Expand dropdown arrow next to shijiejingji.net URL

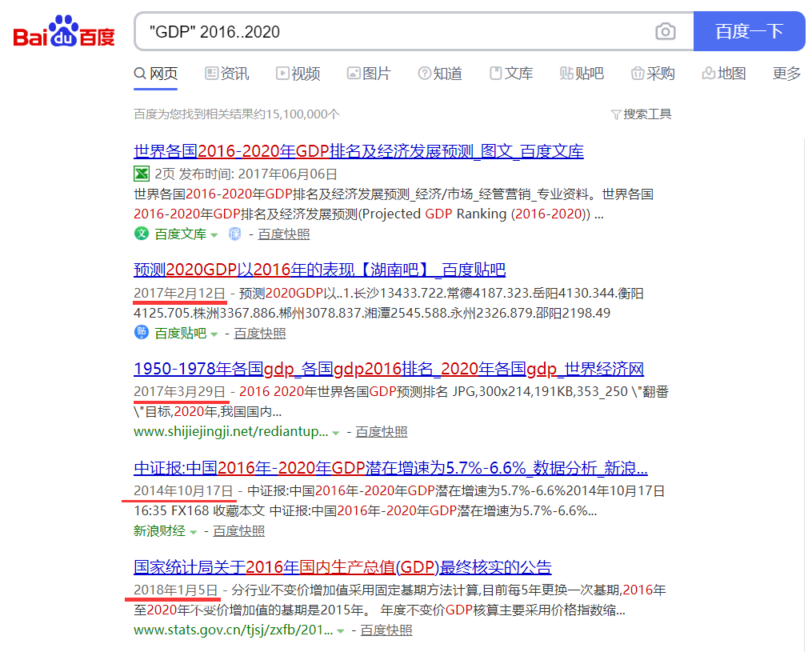click(335, 433)
